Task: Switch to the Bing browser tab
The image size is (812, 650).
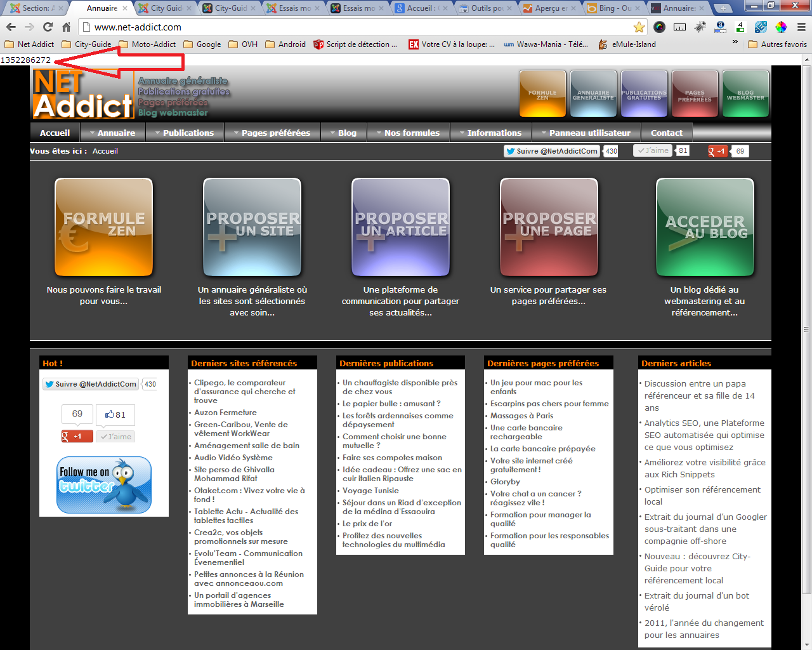Action: (614, 8)
